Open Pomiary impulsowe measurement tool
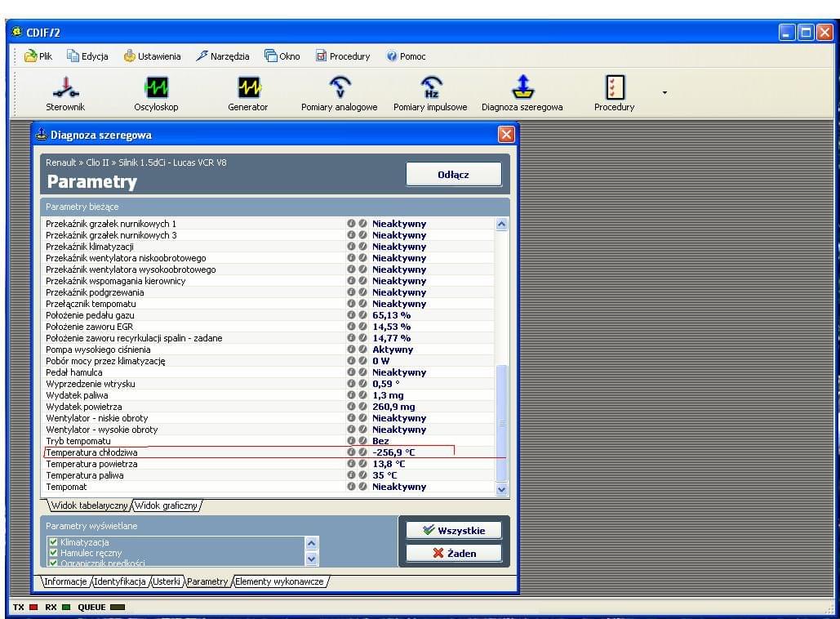Screen dimensions: 840x619 (430, 93)
